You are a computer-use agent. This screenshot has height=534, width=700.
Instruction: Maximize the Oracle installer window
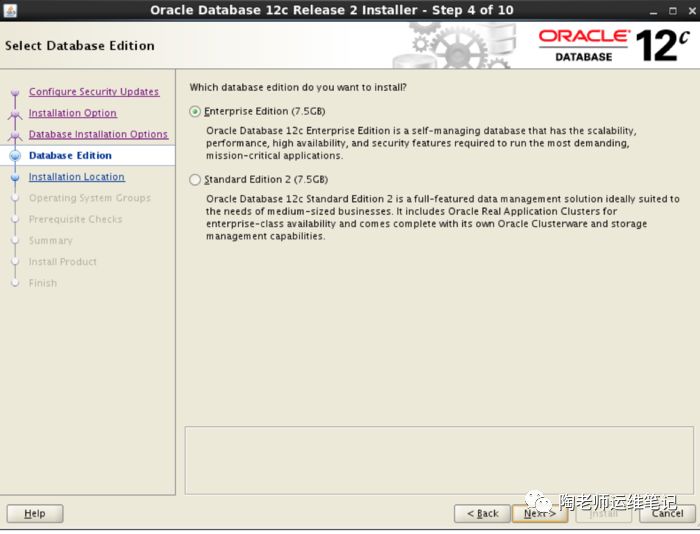[x=673, y=11]
